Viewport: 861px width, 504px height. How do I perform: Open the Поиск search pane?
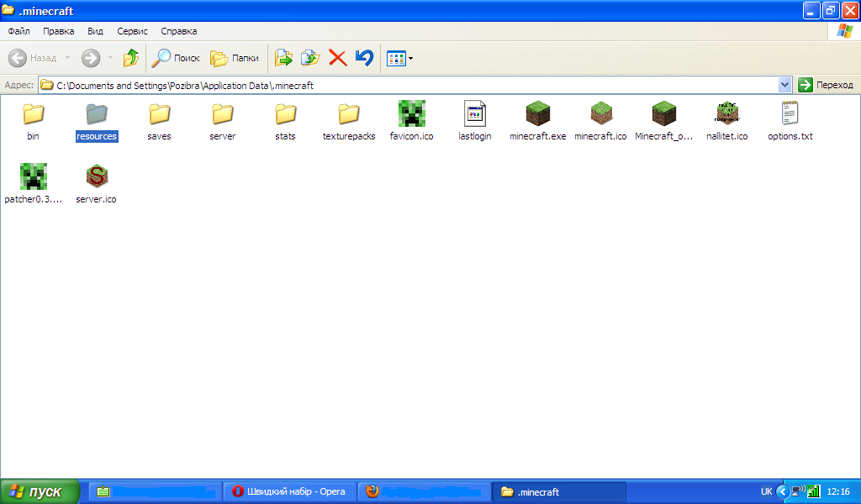pos(176,58)
